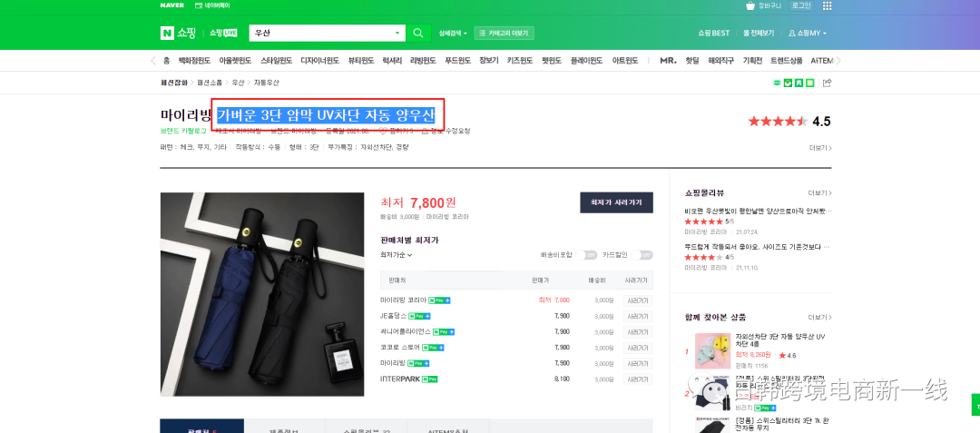Image resolution: width=980 pixels, height=433 pixels.
Task: Click the N 쇼핑 logo
Action: pyautogui.click(x=178, y=33)
